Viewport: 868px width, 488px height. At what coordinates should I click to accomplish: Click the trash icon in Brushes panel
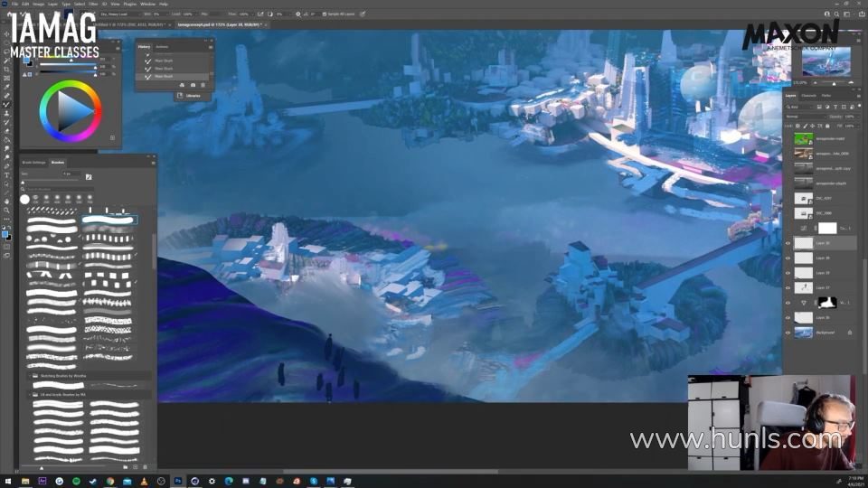146,467
